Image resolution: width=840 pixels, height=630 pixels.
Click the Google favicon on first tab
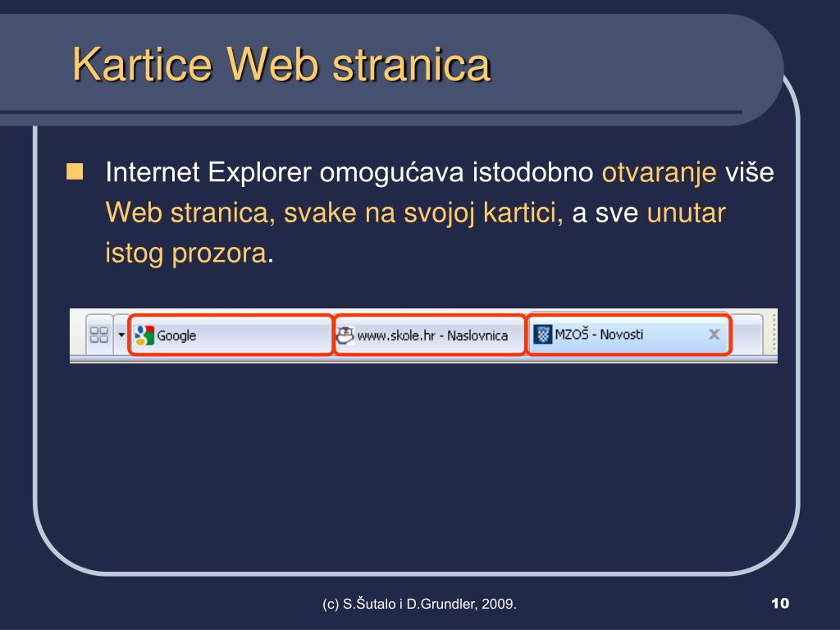144,336
